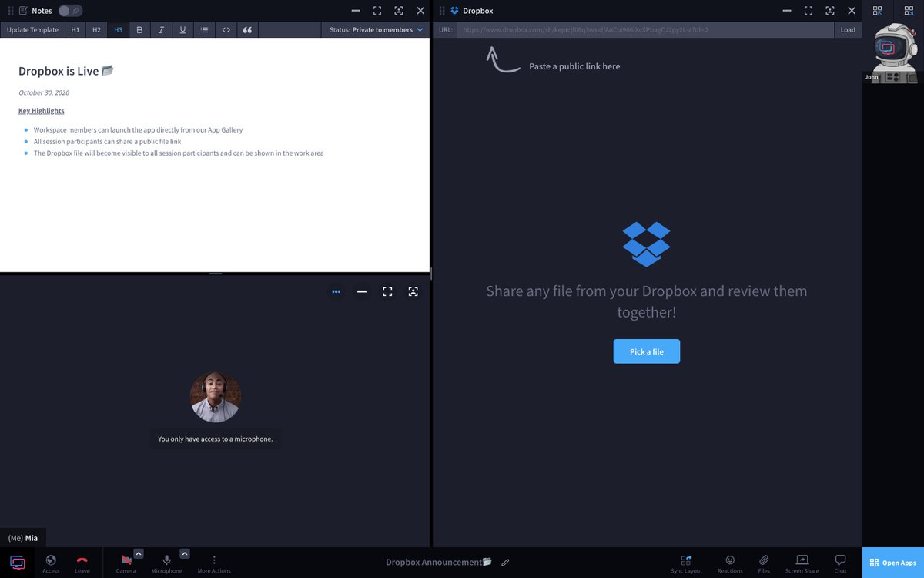The height and width of the screenshot is (578, 924).
Task: Insert a code block in Notes
Action: [226, 30]
